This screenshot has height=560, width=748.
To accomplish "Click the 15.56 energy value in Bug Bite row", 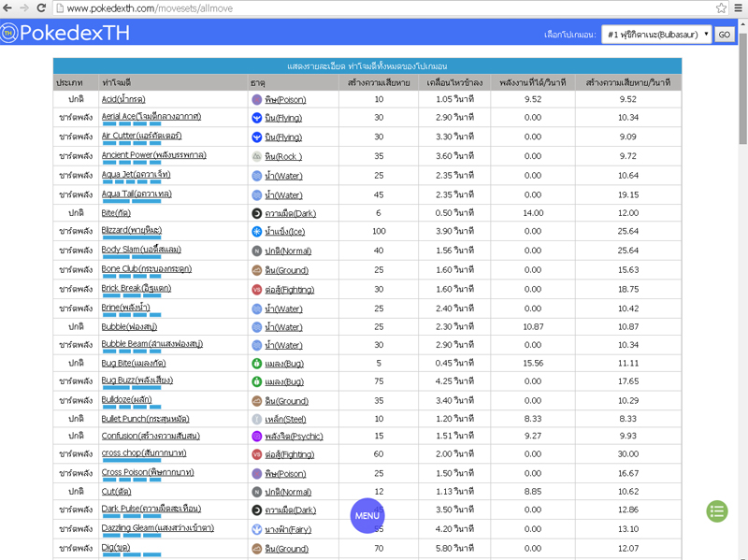I will tap(533, 364).
